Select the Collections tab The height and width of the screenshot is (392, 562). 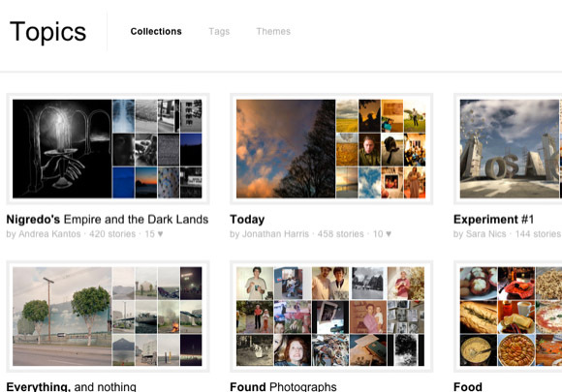pos(156,32)
